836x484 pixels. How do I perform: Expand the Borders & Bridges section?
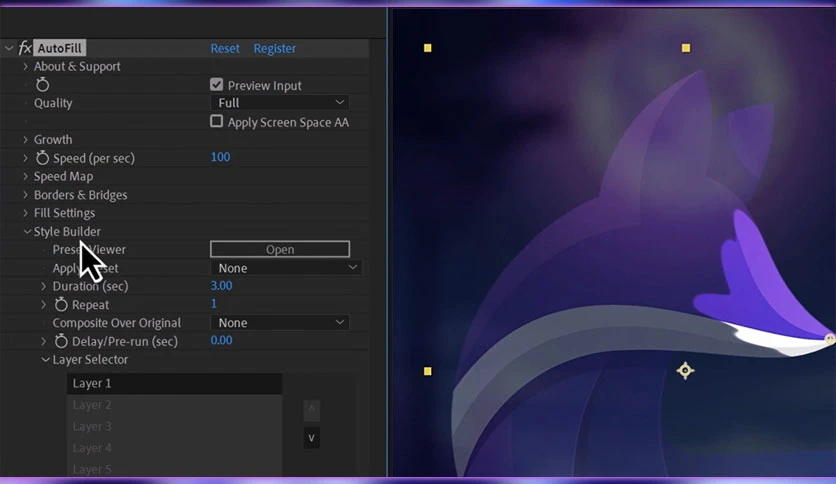click(25, 195)
